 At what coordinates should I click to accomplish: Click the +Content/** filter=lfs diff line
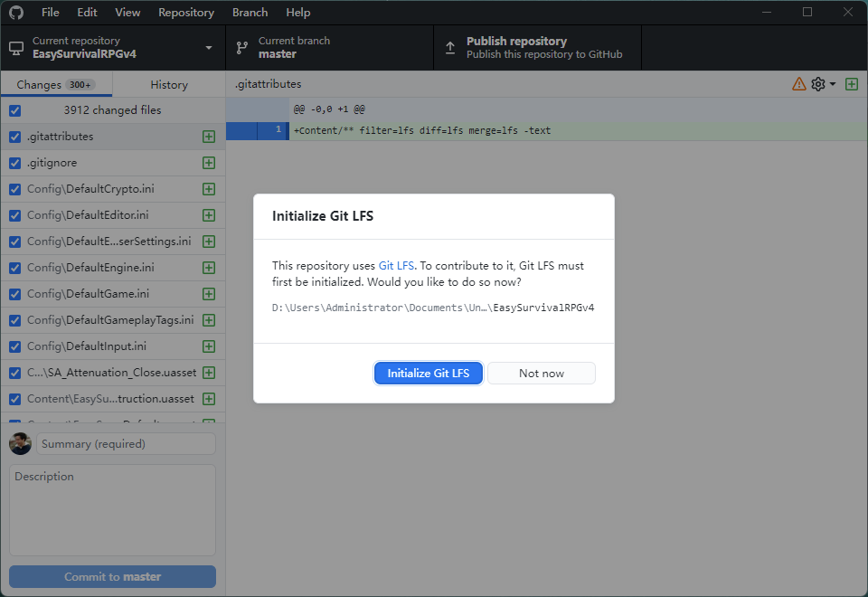[422, 130]
